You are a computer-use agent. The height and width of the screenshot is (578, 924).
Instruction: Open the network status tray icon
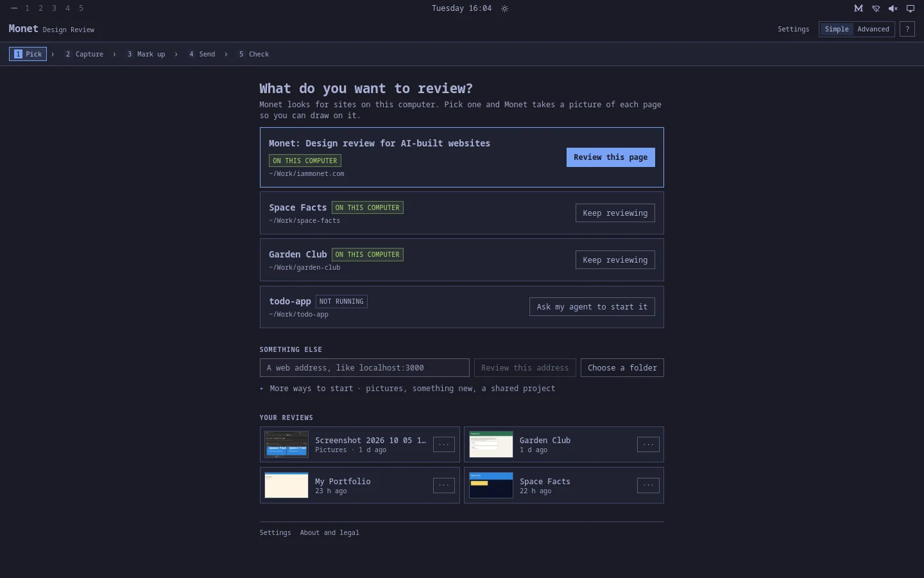pyautogui.click(x=876, y=8)
